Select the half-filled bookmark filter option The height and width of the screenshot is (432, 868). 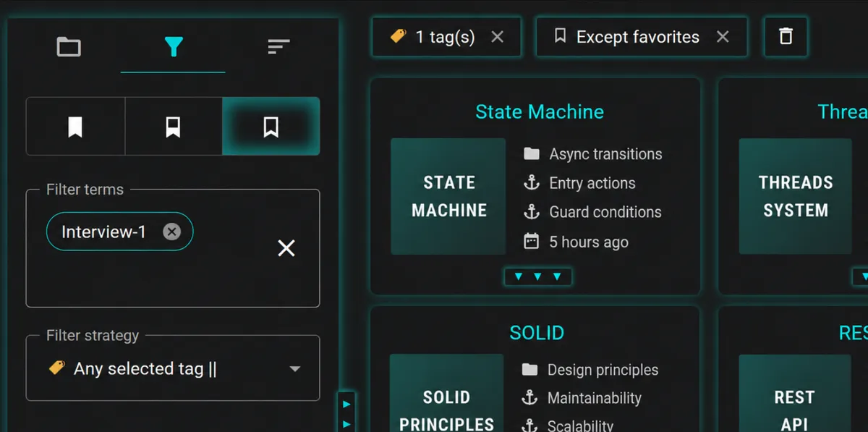(173, 127)
